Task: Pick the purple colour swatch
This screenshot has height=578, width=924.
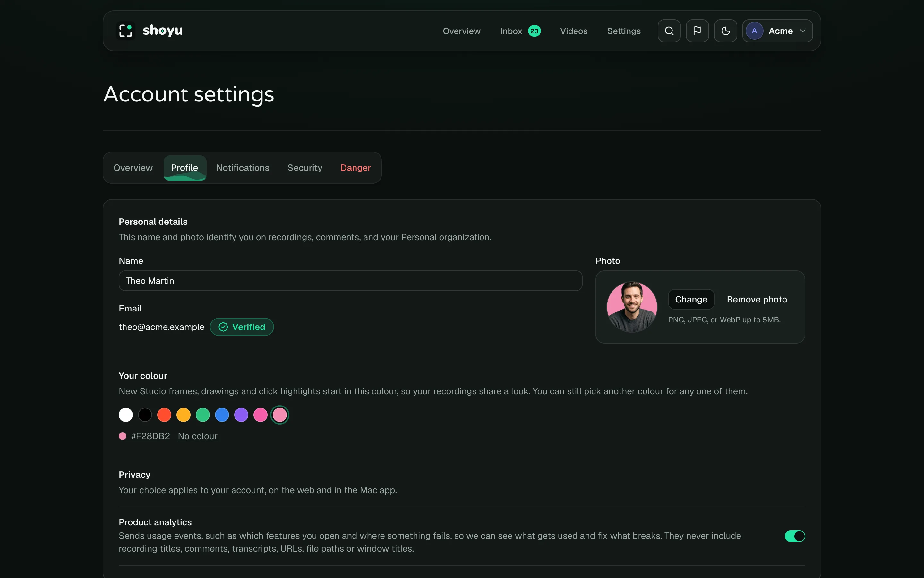Action: [241, 415]
